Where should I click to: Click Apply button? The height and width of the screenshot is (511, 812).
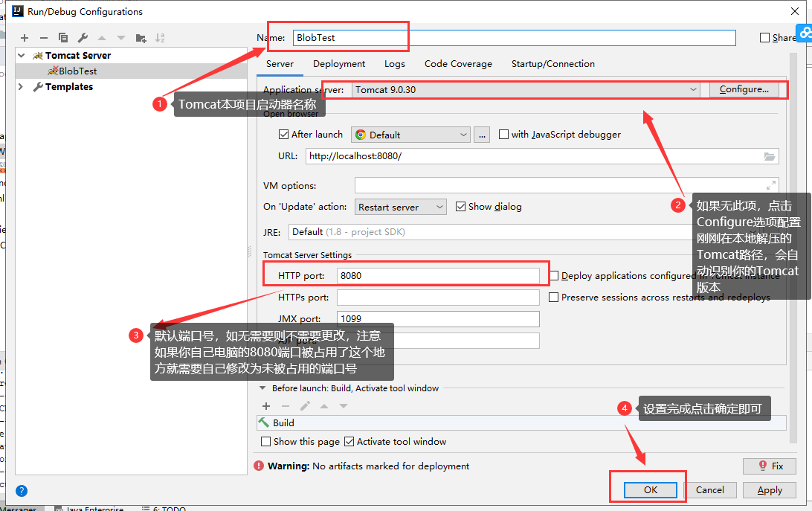[770, 489]
